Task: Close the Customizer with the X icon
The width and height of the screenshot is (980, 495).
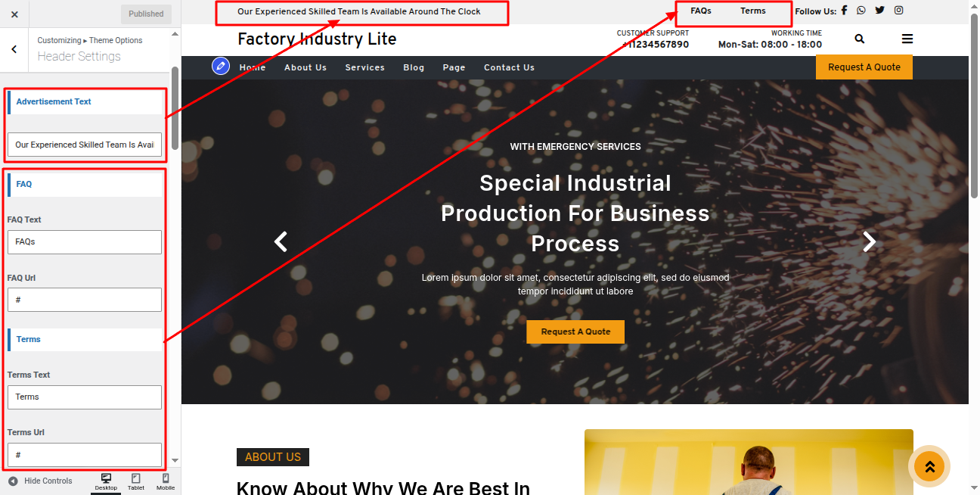Action: pyautogui.click(x=14, y=14)
